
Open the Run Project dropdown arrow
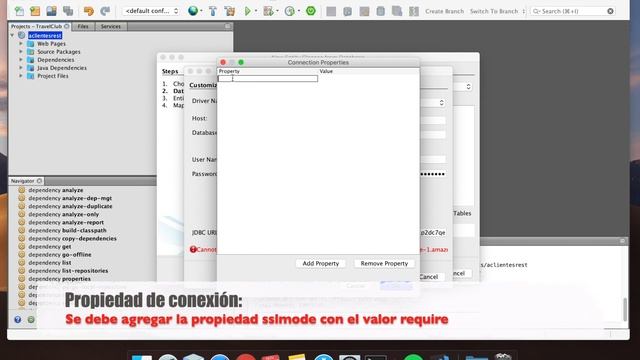256,11
